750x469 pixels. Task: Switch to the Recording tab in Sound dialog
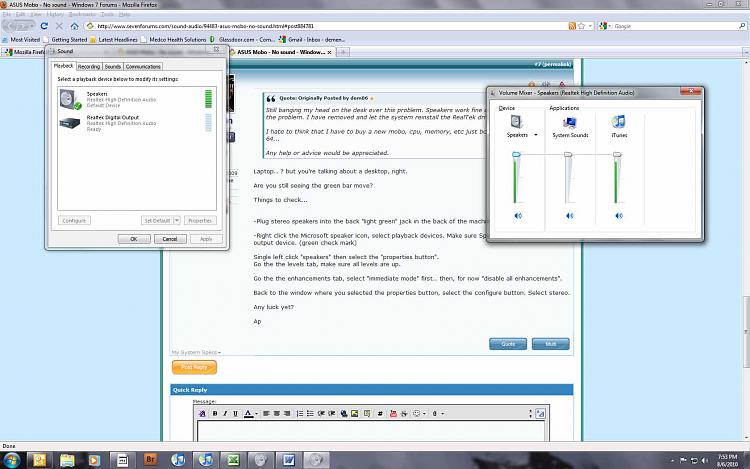(x=89, y=66)
